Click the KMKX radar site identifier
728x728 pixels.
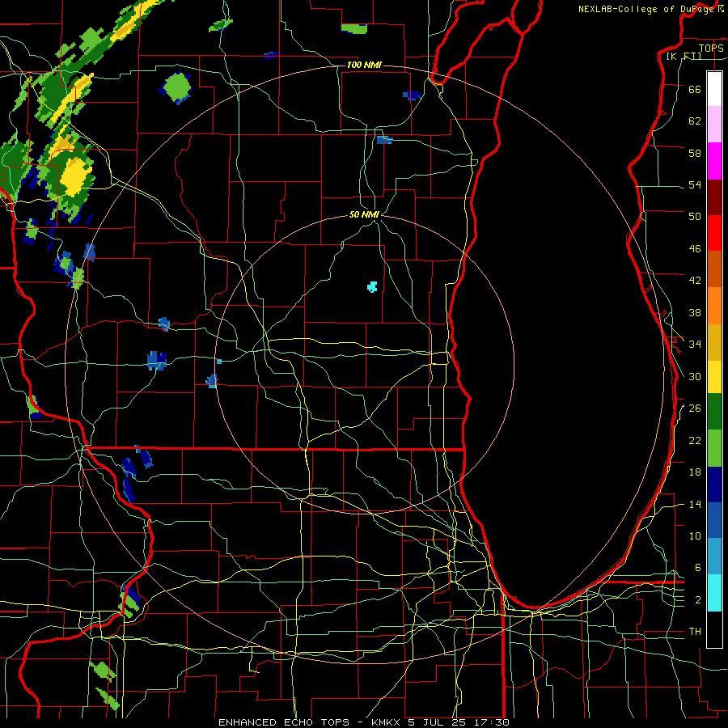tap(387, 722)
